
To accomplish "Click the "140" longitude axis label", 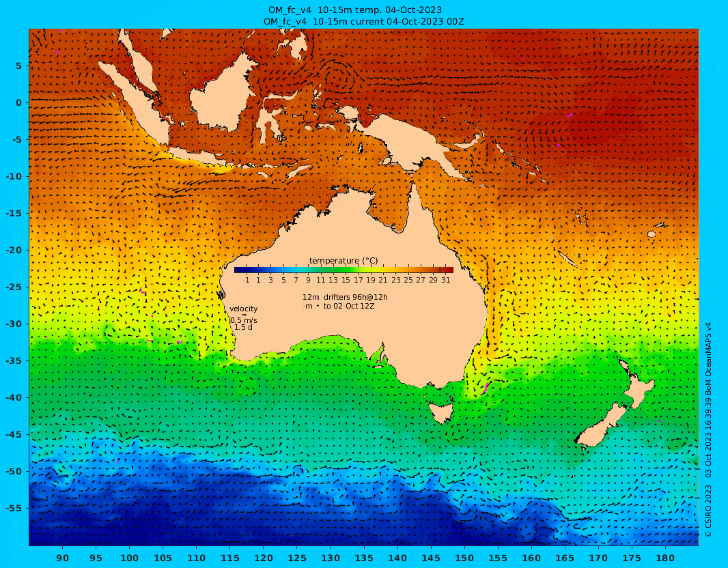I will tap(397, 558).
